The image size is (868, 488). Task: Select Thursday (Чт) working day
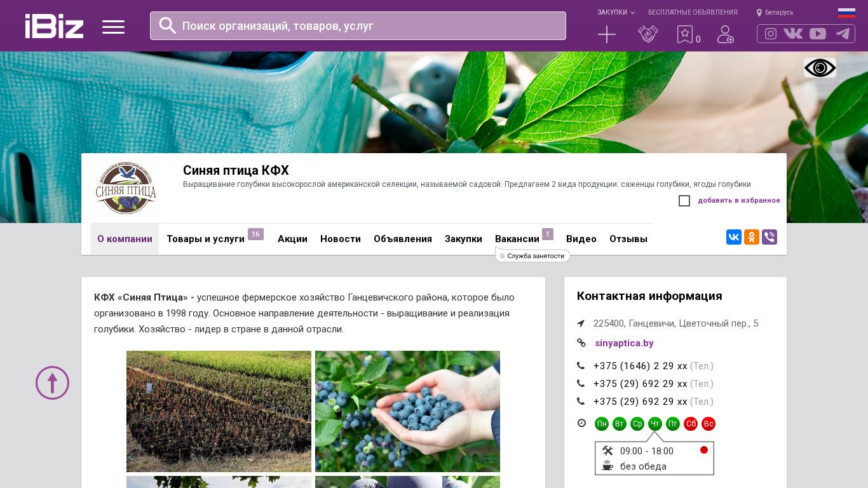click(x=655, y=424)
